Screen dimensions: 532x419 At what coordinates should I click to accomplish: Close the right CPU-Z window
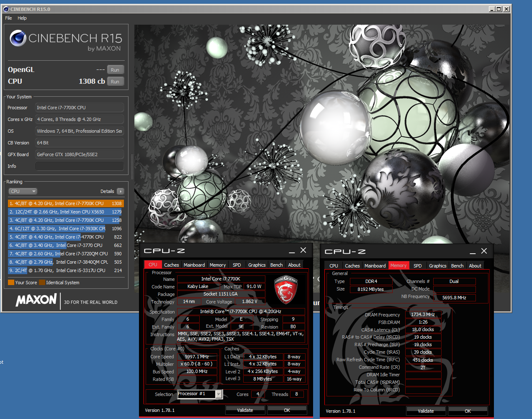tap(484, 251)
